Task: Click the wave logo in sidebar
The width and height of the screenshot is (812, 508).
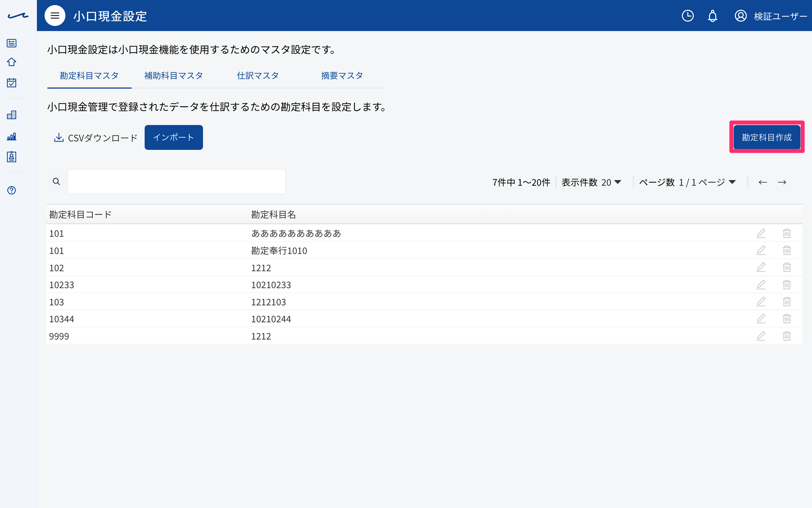Action: (x=18, y=16)
